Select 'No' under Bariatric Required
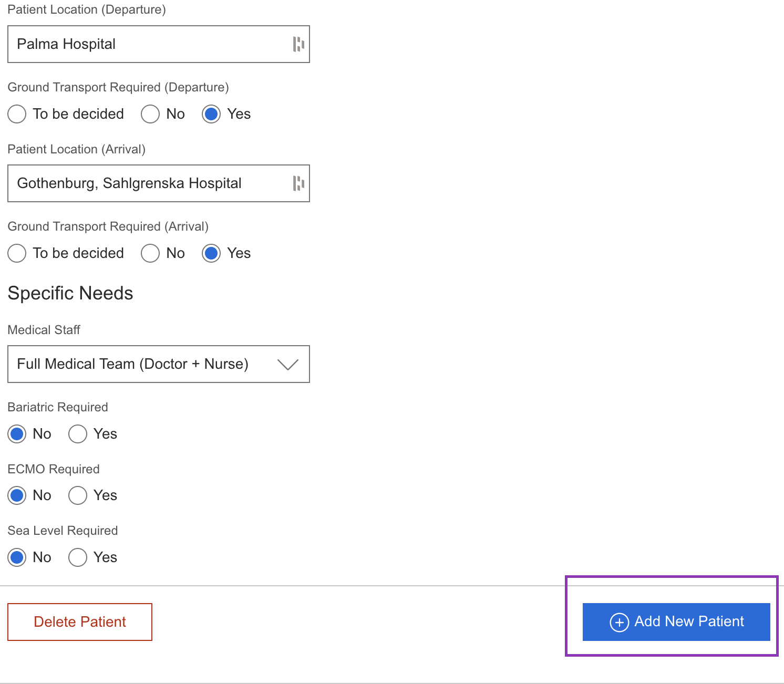 pos(17,434)
